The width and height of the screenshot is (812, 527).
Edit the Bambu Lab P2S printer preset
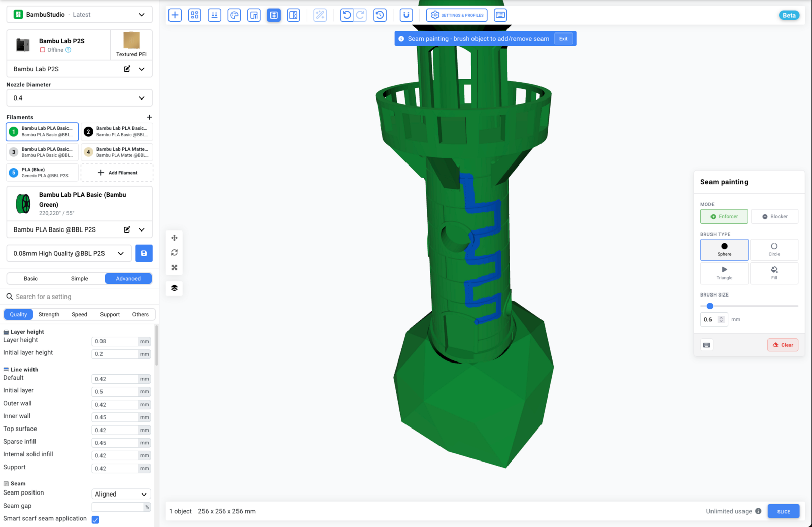click(127, 69)
